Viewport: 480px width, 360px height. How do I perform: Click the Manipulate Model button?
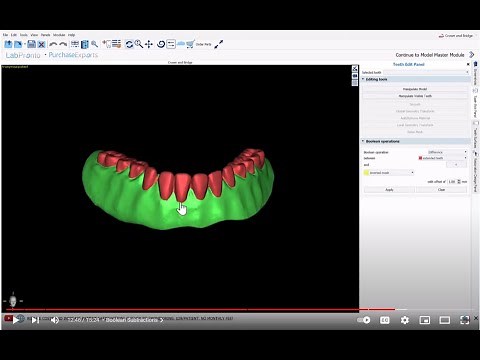point(415,89)
